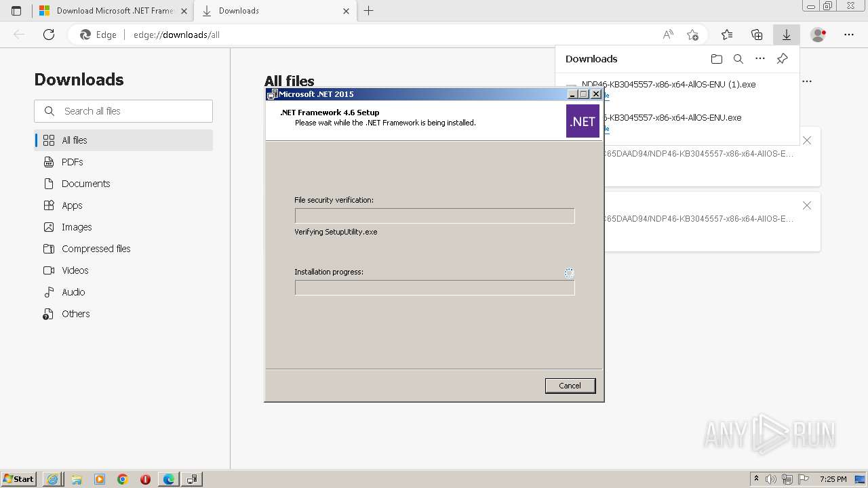Screen dimensions: 868x488
Task: Refresh the page with the reload icon
Action: tap(49, 35)
